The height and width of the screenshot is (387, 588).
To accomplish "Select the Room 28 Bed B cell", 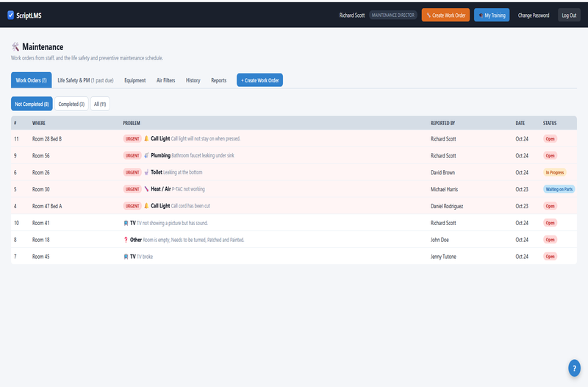I will click(x=47, y=139).
